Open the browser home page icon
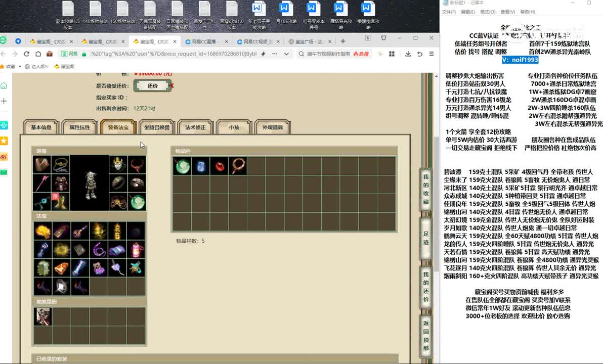 point(38,54)
